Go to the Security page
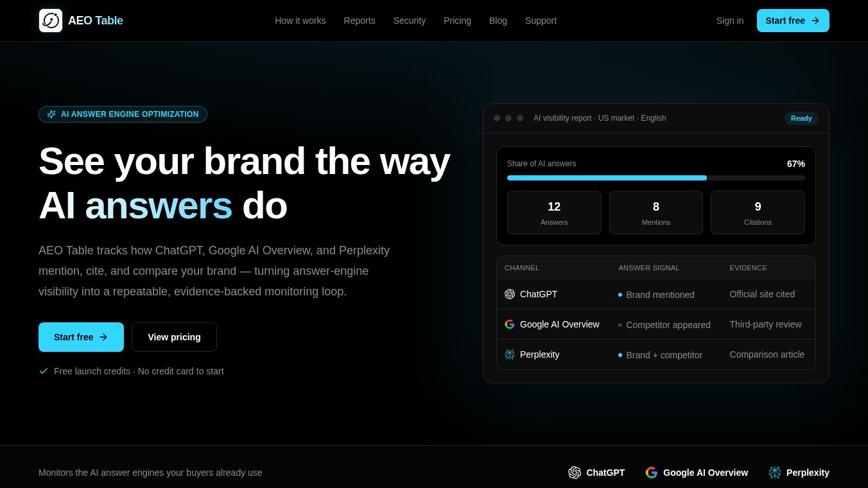The height and width of the screenshot is (488, 868). [410, 21]
